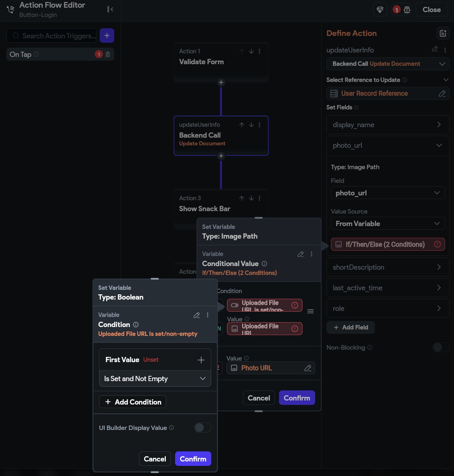The height and width of the screenshot is (476, 454).
Task: Click the collapse sidebar arrow icon
Action: pyautogui.click(x=110, y=9)
